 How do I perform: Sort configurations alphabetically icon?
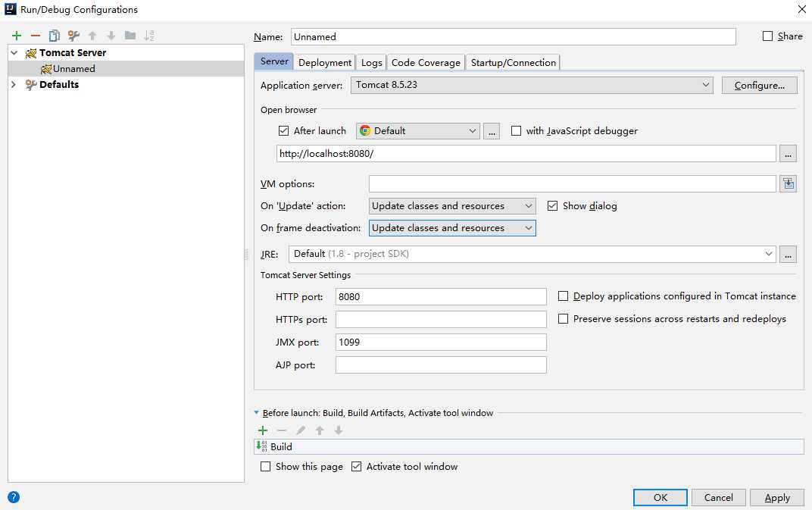coord(149,36)
